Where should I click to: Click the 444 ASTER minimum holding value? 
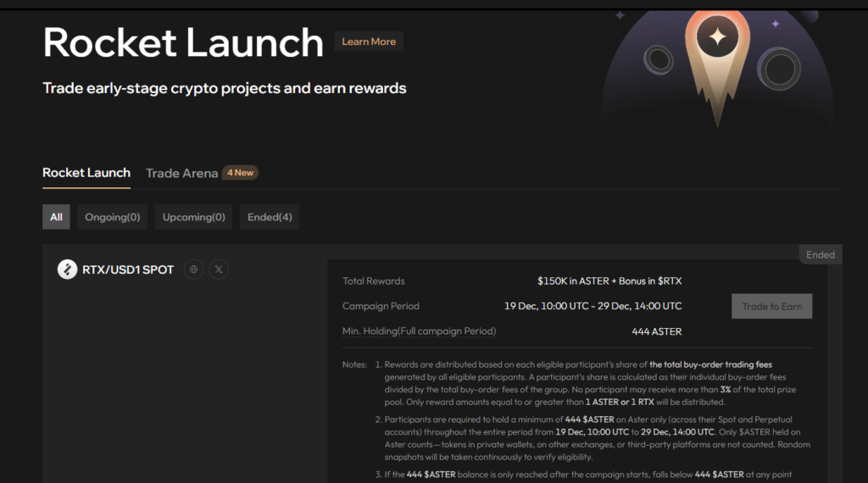tap(656, 331)
